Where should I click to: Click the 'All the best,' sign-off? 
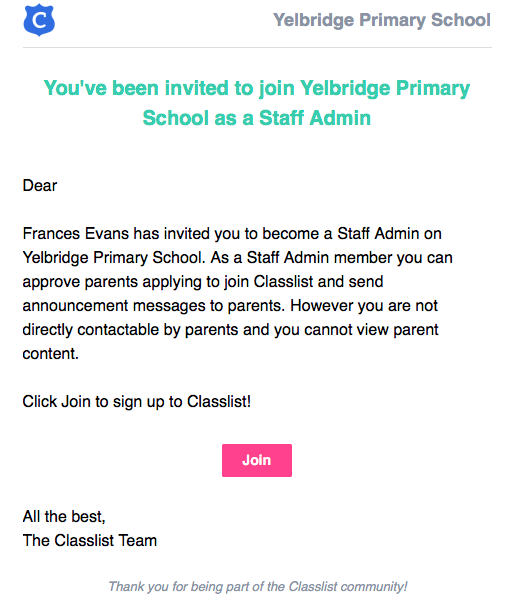[64, 517]
